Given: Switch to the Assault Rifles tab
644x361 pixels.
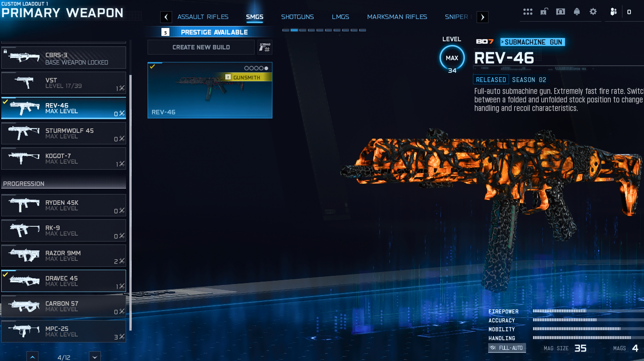Looking at the screenshot, I should pos(203,17).
